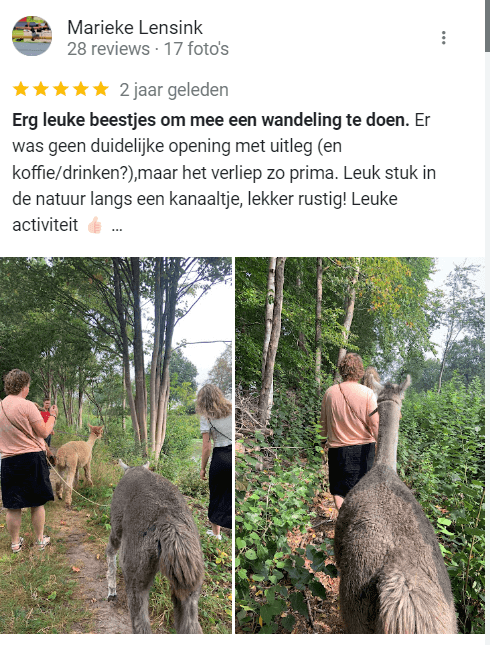Click the '28 reviews · 17 foto's' text

(148, 49)
